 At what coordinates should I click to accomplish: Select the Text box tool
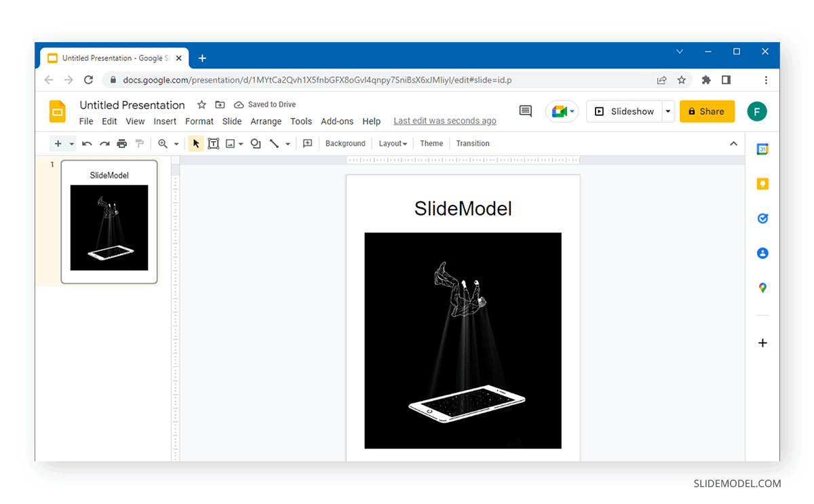(213, 144)
